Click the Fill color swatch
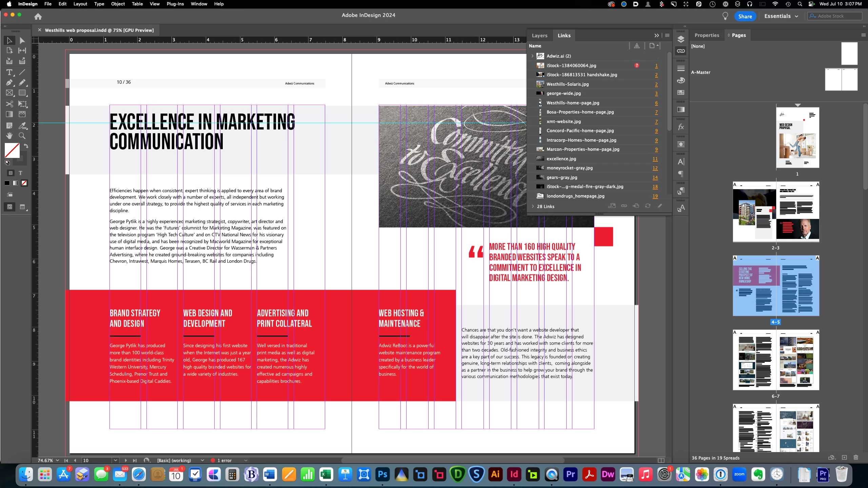The width and height of the screenshot is (868, 488). (12, 150)
